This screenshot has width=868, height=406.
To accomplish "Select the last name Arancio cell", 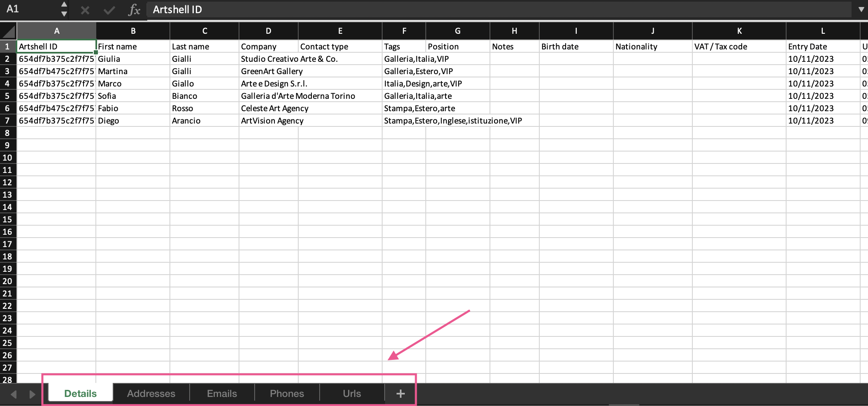I will (204, 121).
